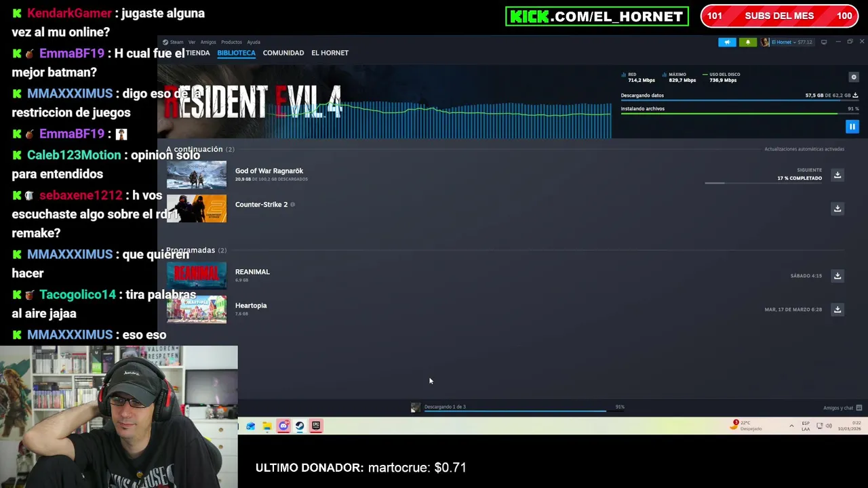Switch to the BIBLIOTECA tab

pos(236,53)
